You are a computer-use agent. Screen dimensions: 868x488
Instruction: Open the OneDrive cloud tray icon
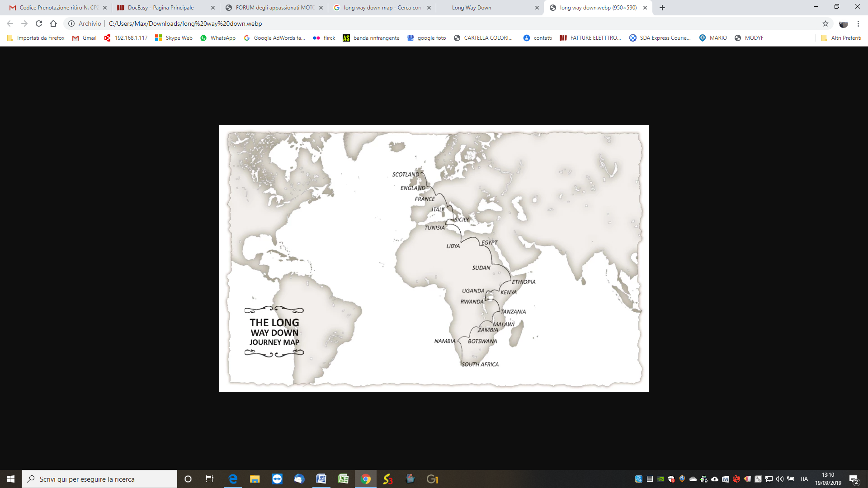(x=693, y=479)
